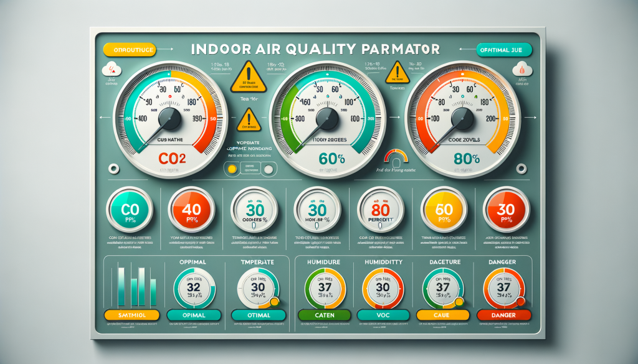Open the CO2 gauge dial
Screen dimensions: 638x364
[170, 119]
